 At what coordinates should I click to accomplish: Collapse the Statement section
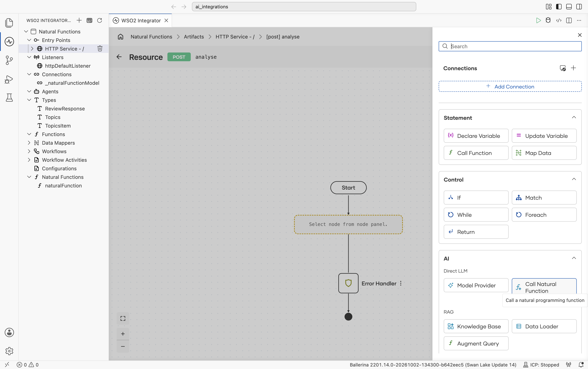point(574,118)
